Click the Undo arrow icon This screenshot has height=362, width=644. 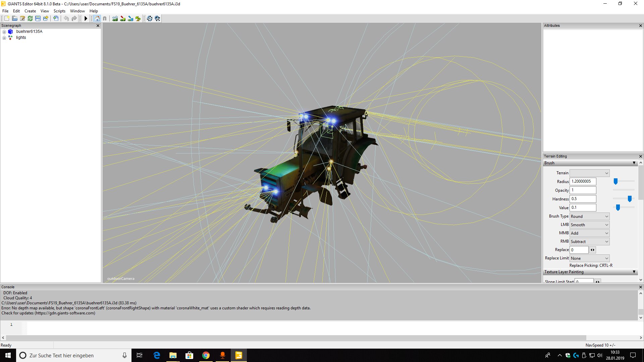66,18
